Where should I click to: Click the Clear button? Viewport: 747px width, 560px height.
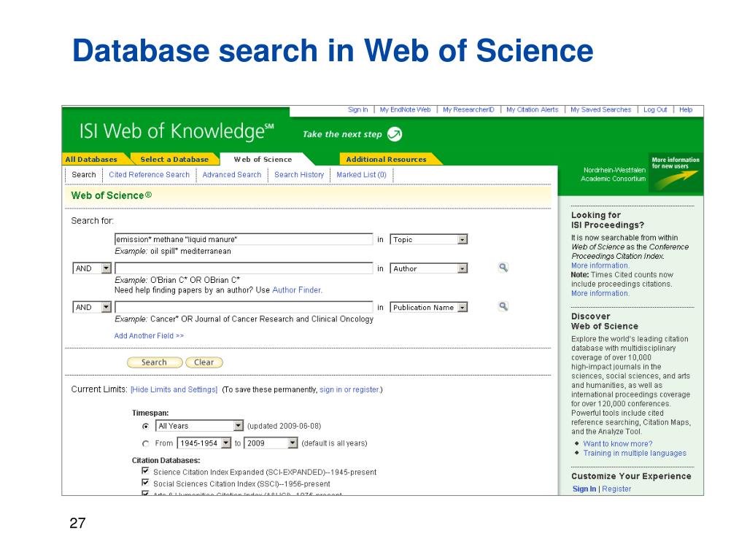[204, 362]
